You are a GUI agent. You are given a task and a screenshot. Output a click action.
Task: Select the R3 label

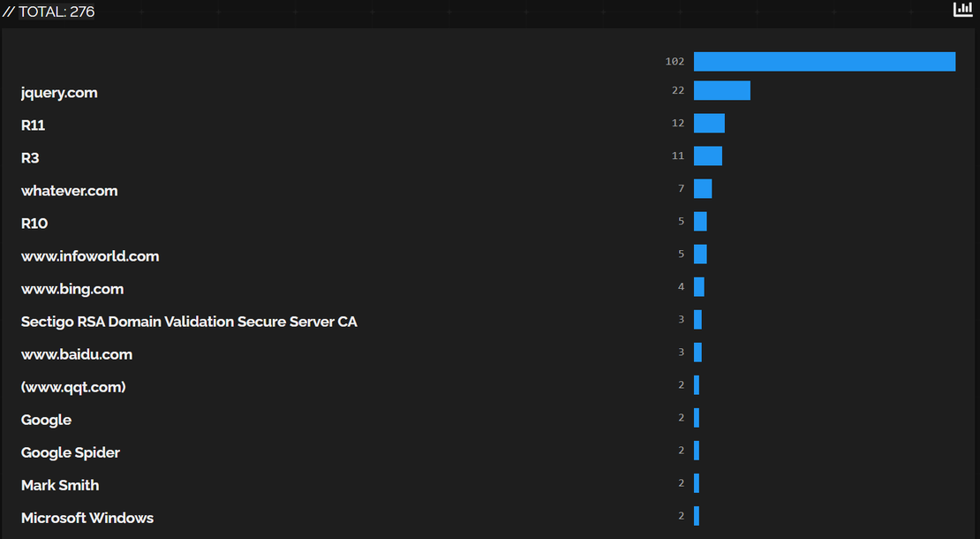29,157
